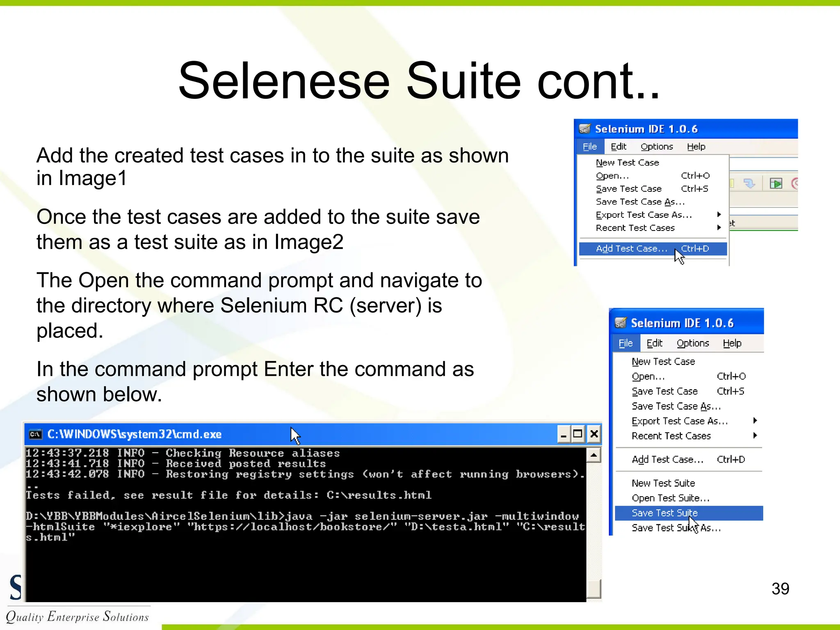Choose Save Test Case in upper File menu

pyautogui.click(x=653, y=189)
